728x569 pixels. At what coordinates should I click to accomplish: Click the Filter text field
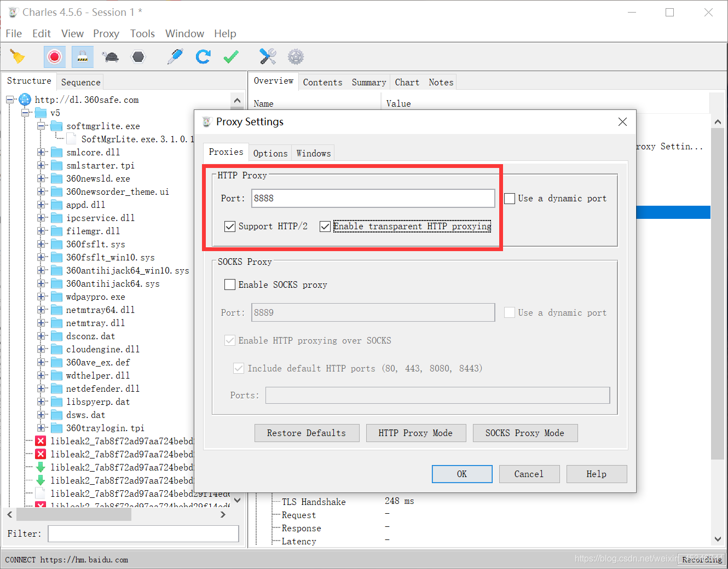pyautogui.click(x=143, y=533)
